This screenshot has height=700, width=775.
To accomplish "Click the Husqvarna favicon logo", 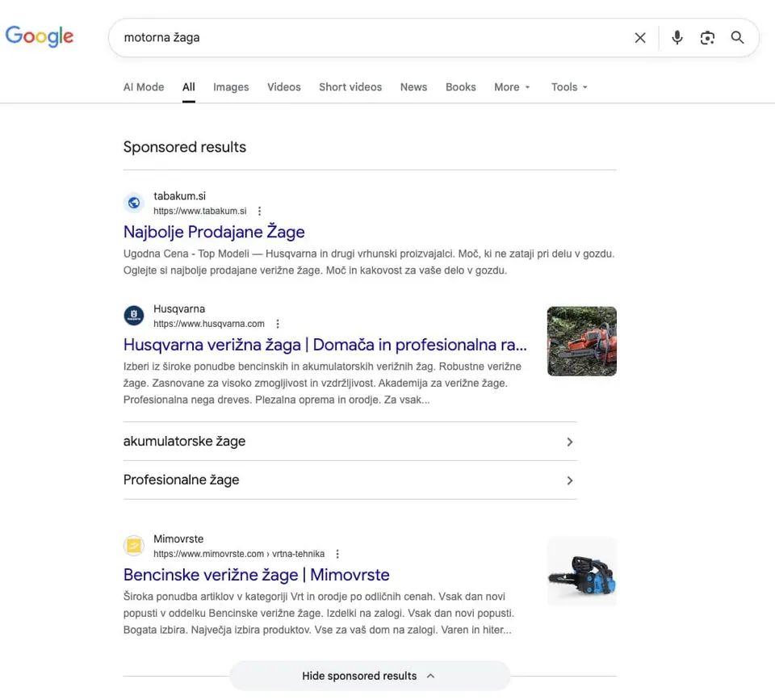I will tap(134, 316).
